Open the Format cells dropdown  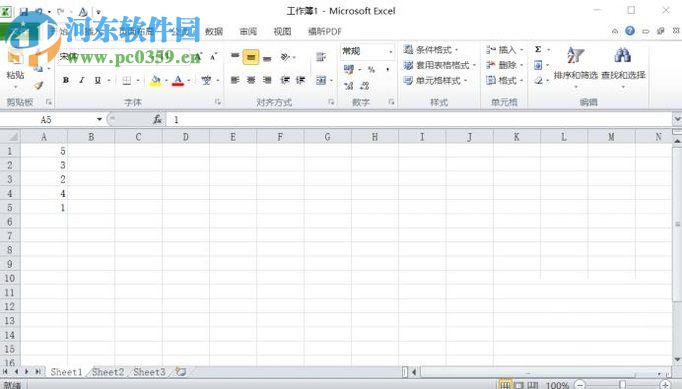pos(522,80)
